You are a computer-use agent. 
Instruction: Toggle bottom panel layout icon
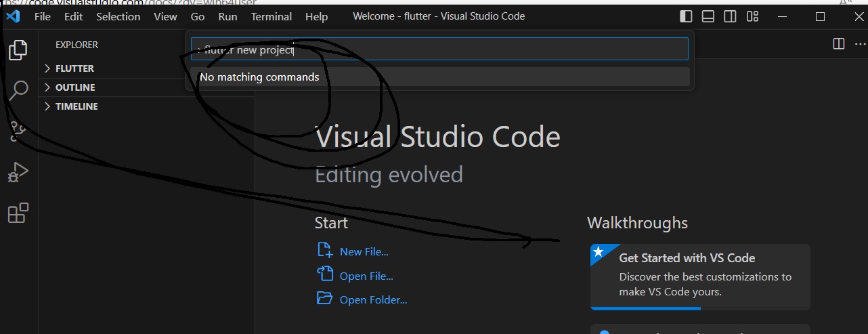(708, 16)
